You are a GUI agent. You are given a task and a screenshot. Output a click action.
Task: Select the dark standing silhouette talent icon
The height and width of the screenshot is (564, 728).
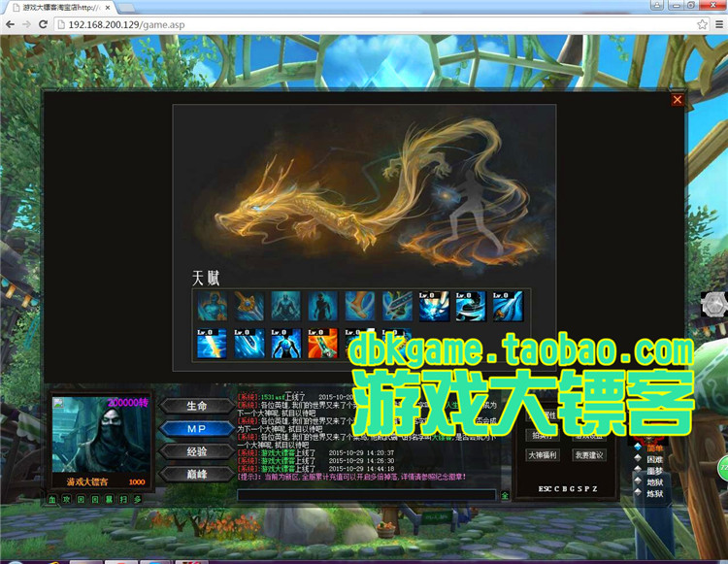coord(323,306)
